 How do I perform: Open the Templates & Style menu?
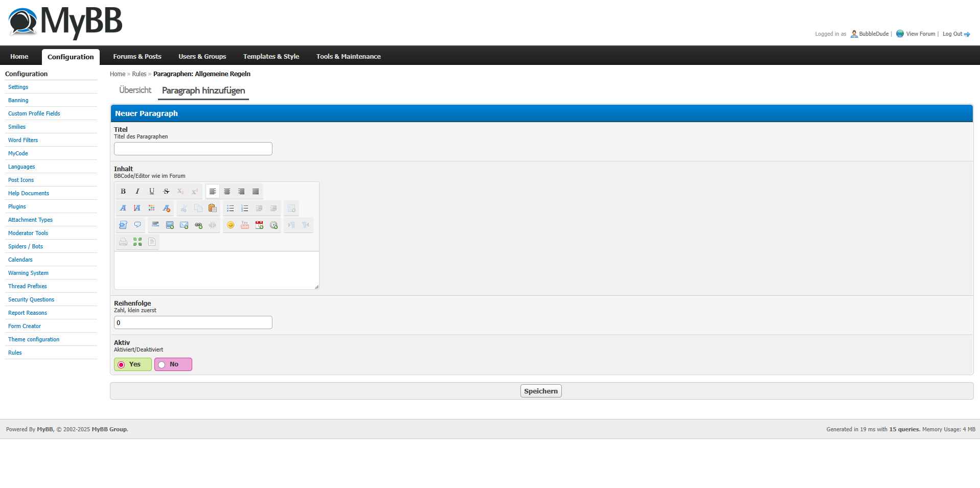(271, 56)
